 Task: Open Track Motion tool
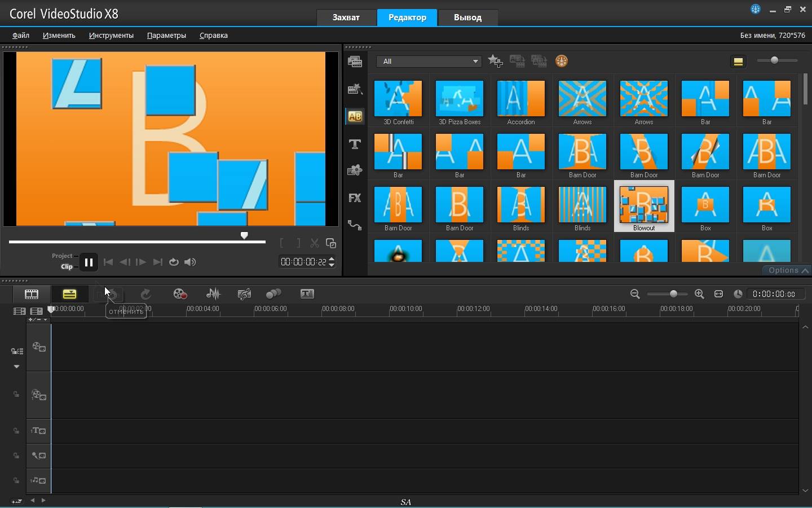pos(273,294)
